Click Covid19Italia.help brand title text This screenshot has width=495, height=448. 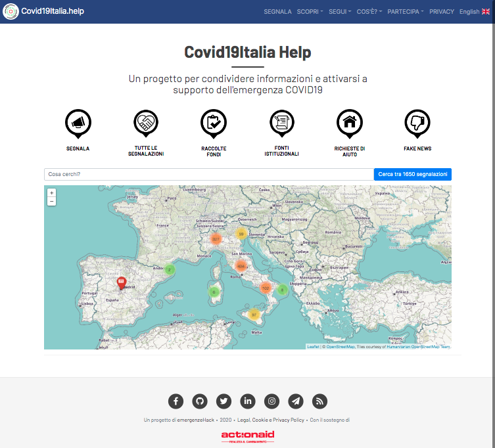[x=53, y=11]
